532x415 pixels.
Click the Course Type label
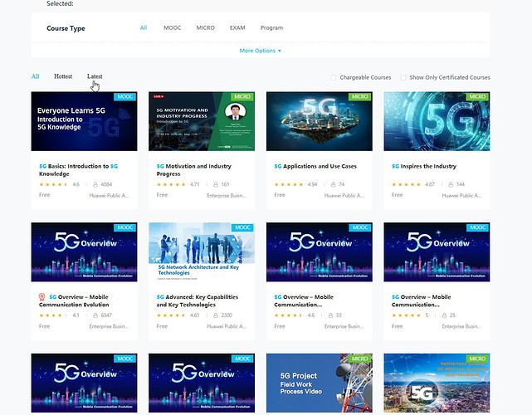click(66, 28)
